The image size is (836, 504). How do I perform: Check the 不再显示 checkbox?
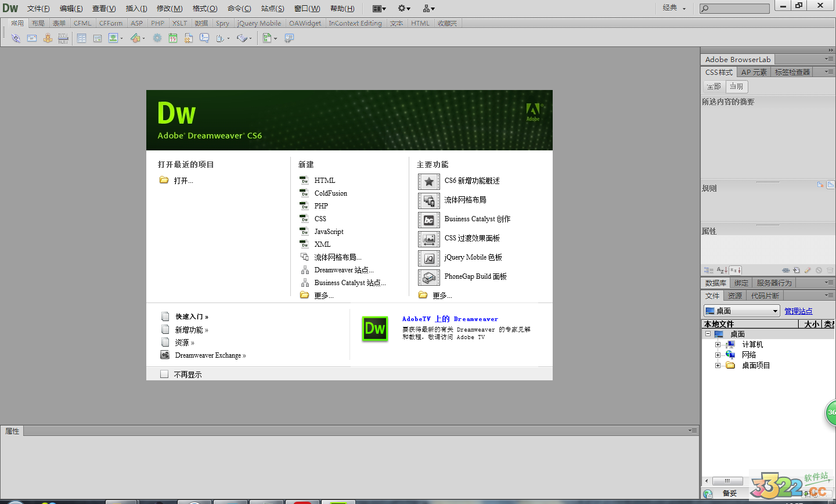[164, 375]
